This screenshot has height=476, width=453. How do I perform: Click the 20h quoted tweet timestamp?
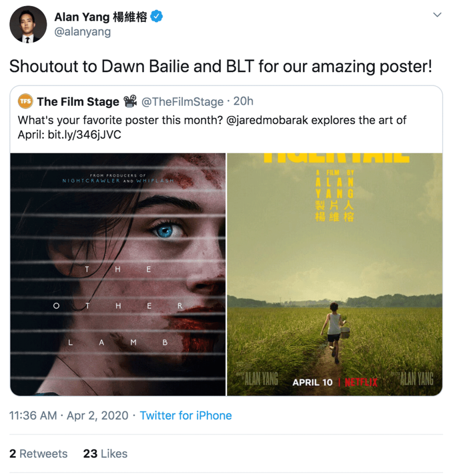coord(243,101)
